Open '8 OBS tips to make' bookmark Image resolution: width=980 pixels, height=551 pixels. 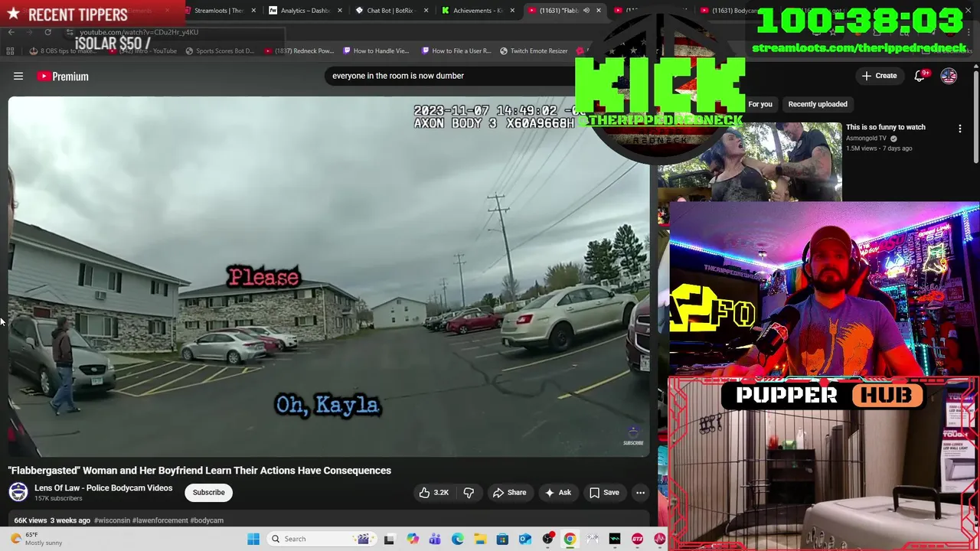coord(63,51)
